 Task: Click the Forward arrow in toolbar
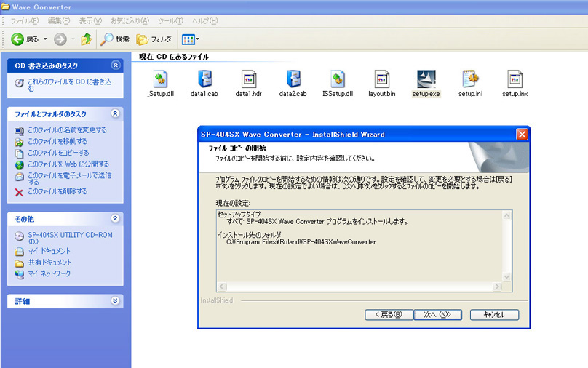click(x=60, y=39)
